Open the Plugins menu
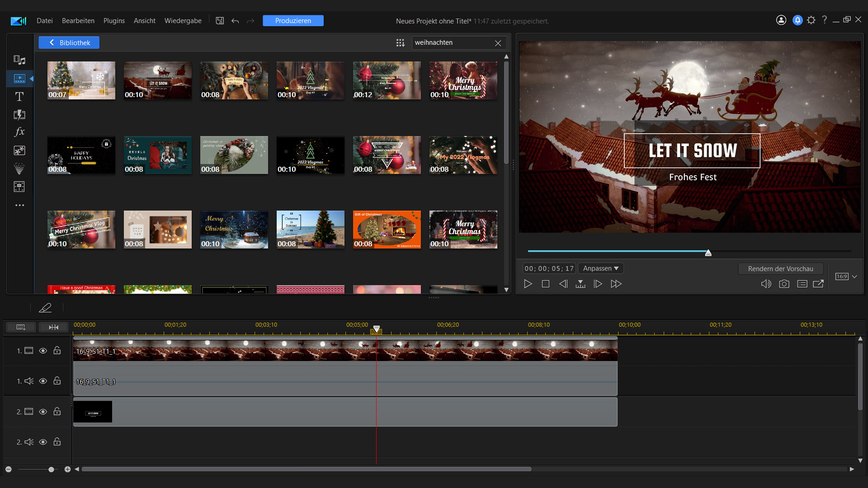Image resolution: width=868 pixels, height=488 pixels. pyautogui.click(x=114, y=21)
